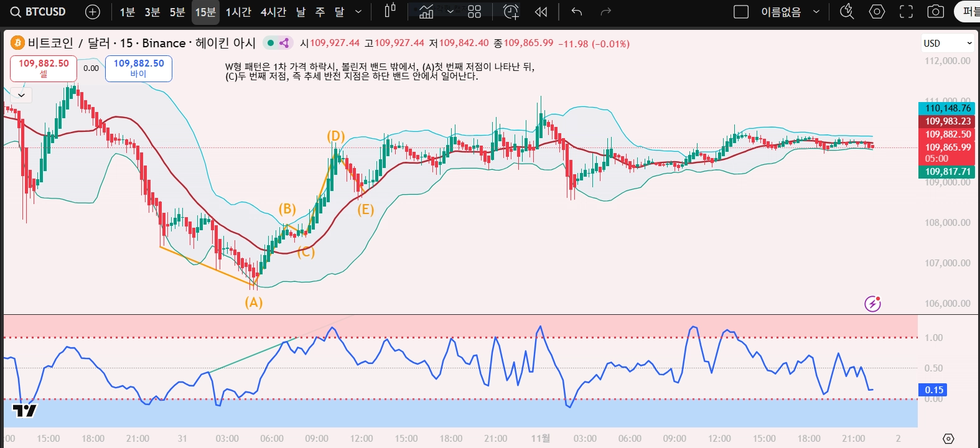Switch to the 주 weekly timeframe
The image size is (980, 448).
pos(320,12)
